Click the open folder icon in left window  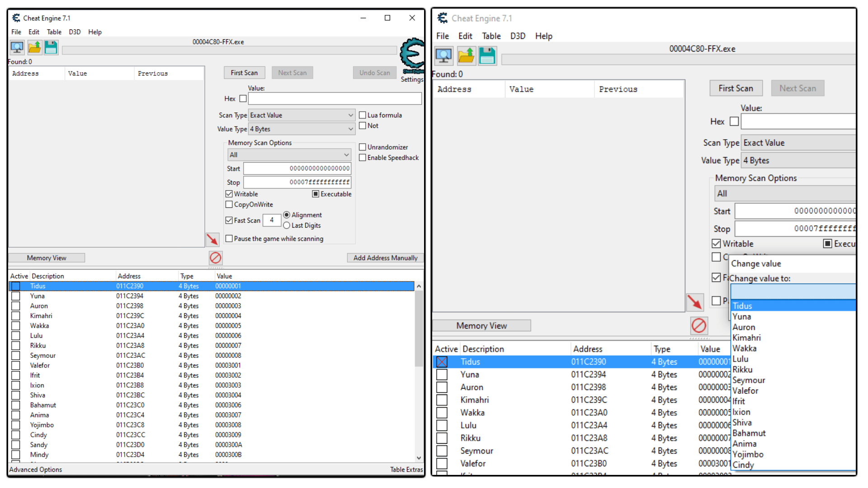[34, 47]
